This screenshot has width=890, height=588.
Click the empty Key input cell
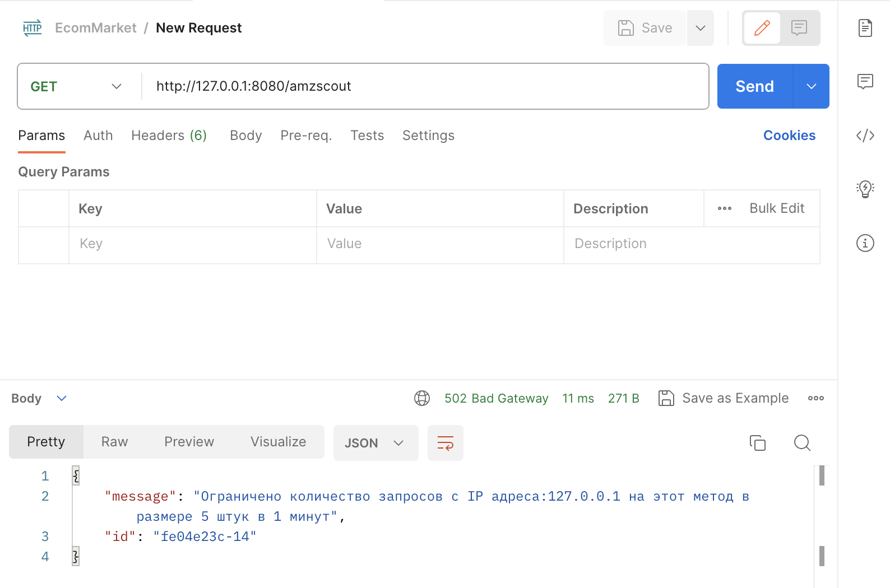pos(193,245)
